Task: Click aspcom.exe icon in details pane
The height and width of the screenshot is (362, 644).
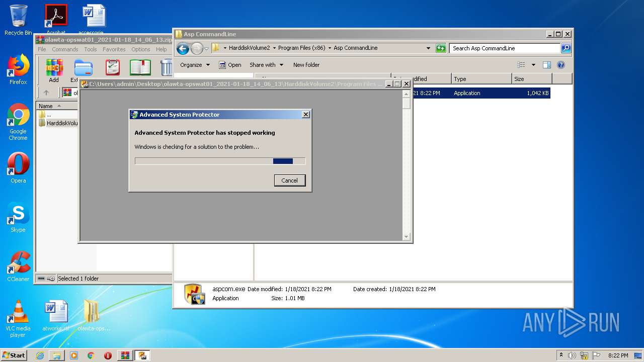Action: (x=194, y=294)
